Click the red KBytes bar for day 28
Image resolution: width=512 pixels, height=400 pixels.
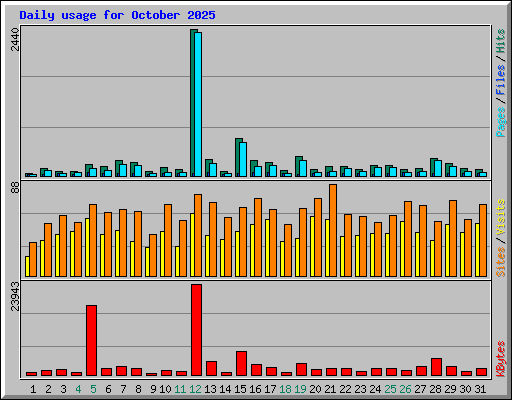pyautogui.click(x=436, y=367)
